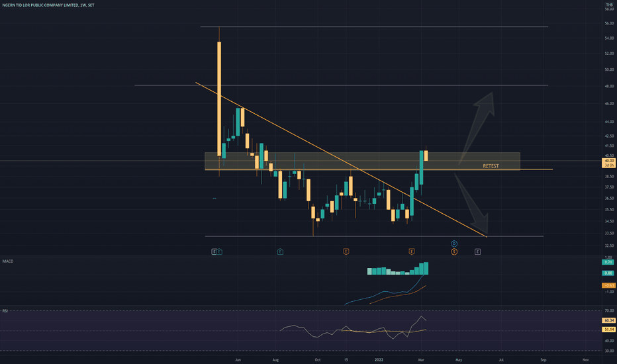Click the MACD histogram badge 0.08
This screenshot has height=364, width=617.
coord(608,273)
